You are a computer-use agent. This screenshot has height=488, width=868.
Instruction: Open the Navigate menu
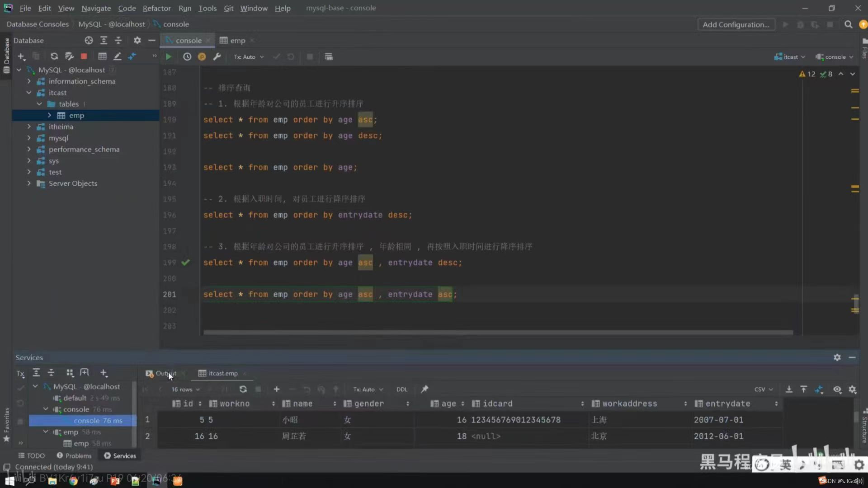(x=96, y=8)
